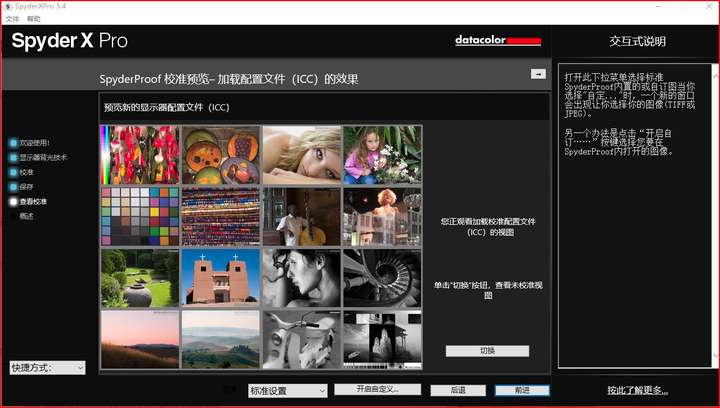Click the 预览新的显示器配置文件 (ICC) heading

[167, 107]
